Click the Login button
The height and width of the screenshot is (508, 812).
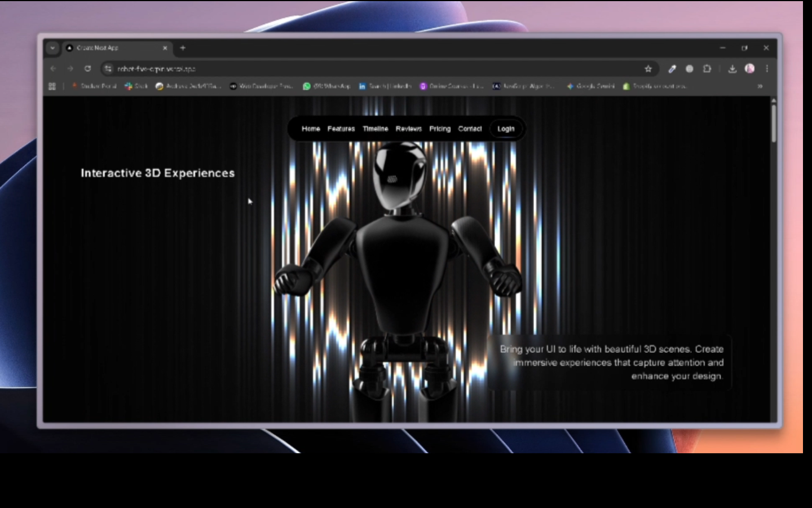click(506, 129)
